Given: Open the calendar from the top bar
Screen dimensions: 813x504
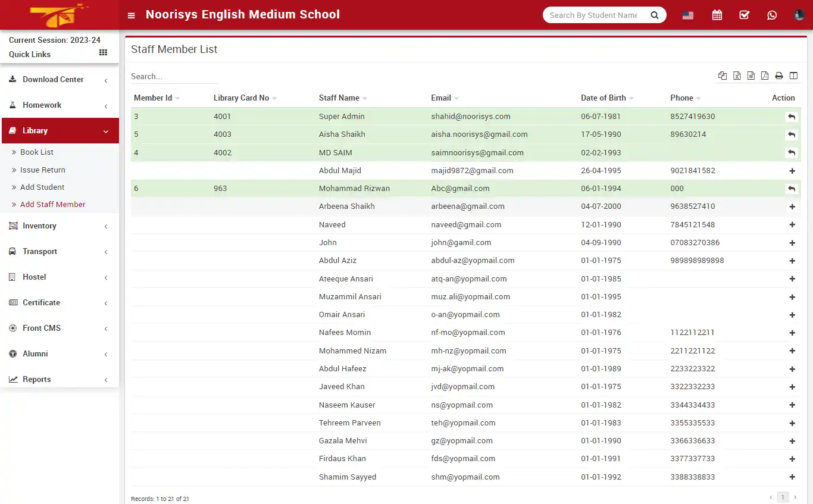Looking at the screenshot, I should (x=717, y=15).
